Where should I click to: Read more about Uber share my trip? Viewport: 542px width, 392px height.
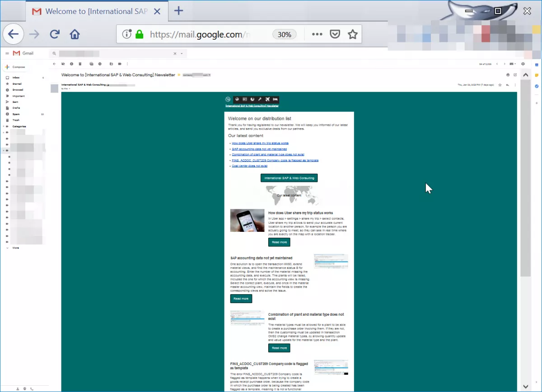[279, 242]
